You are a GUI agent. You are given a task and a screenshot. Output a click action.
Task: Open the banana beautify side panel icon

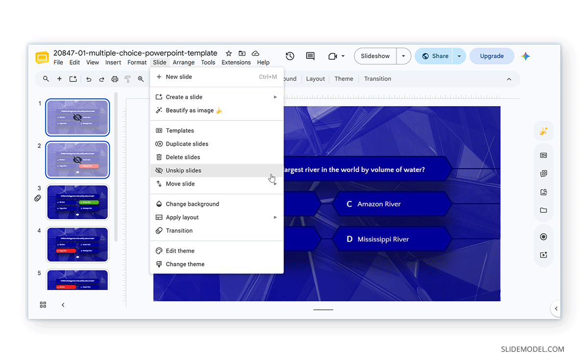click(x=543, y=131)
